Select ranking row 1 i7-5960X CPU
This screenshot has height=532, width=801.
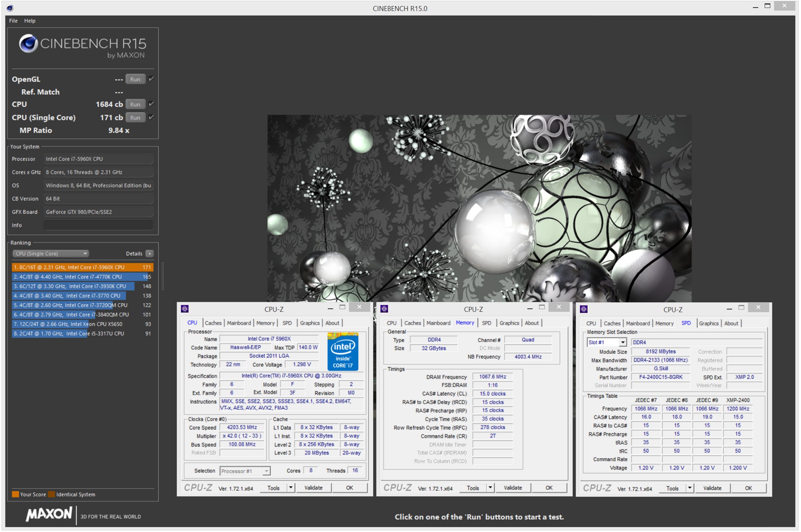click(x=82, y=267)
